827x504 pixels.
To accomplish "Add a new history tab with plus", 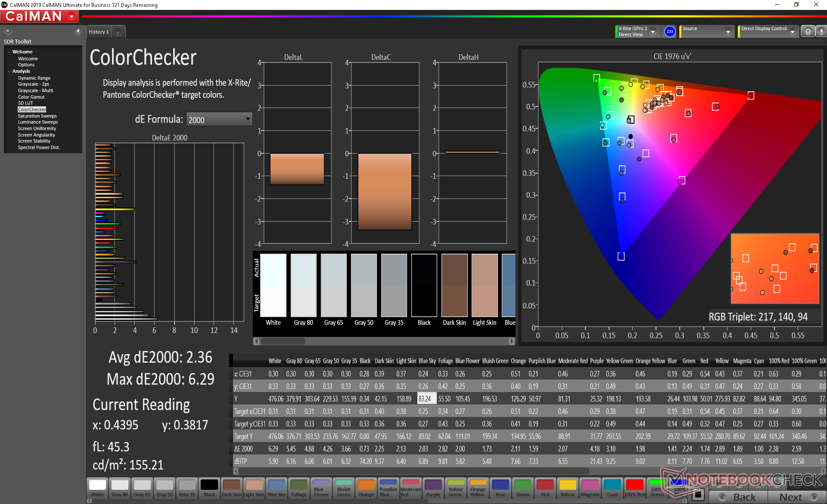I will pyautogui.click(x=118, y=32).
